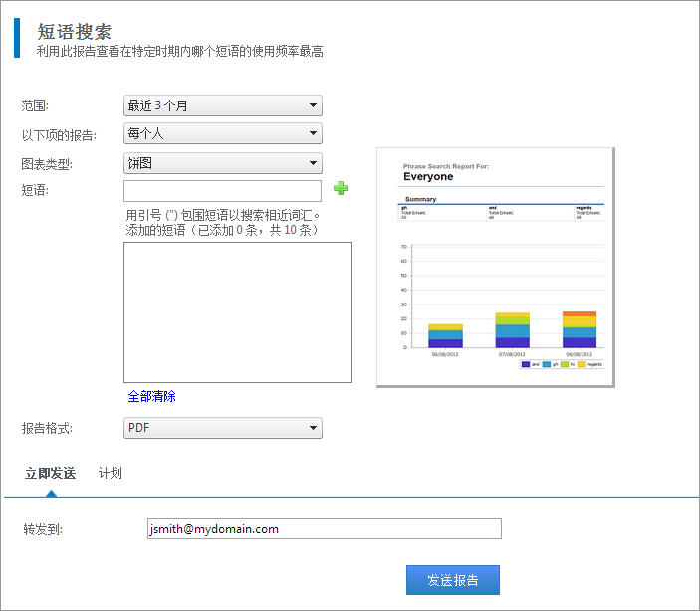
Task: Click the report preview's Everyone title
Action: coord(428,177)
